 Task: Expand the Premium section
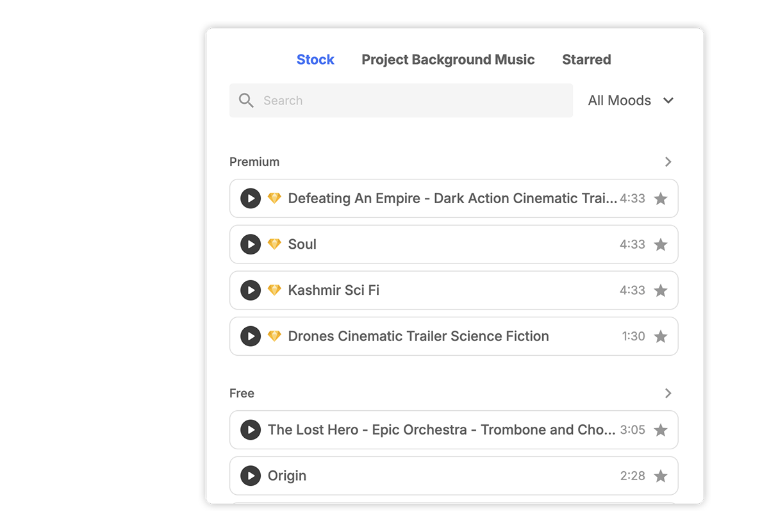pos(668,162)
